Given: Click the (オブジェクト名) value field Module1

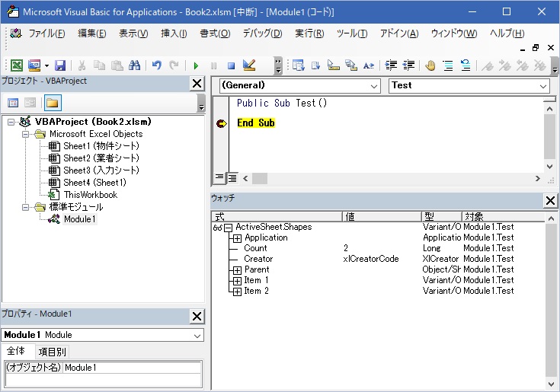Looking at the screenshot, I should 132,368.
